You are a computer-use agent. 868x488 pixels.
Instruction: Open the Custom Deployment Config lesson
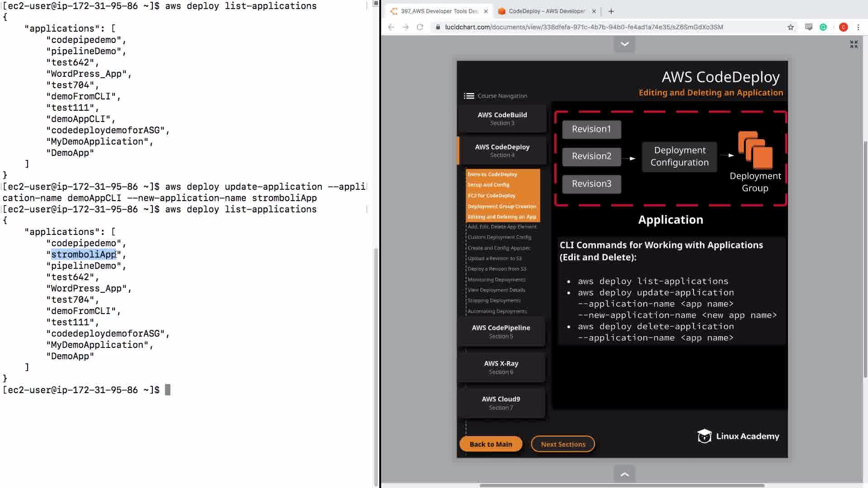pyautogui.click(x=499, y=237)
